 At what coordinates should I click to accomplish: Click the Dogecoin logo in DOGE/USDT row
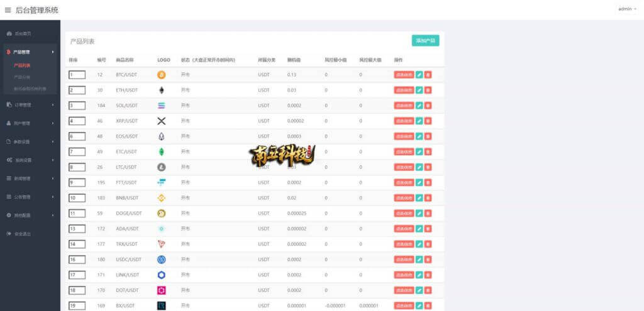(162, 214)
